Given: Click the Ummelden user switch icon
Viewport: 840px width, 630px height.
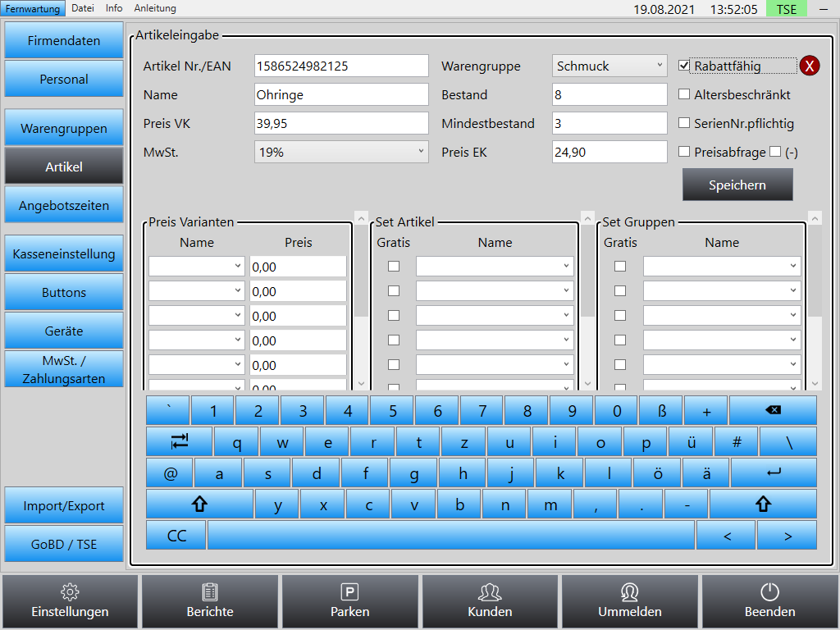Looking at the screenshot, I should point(629,601).
